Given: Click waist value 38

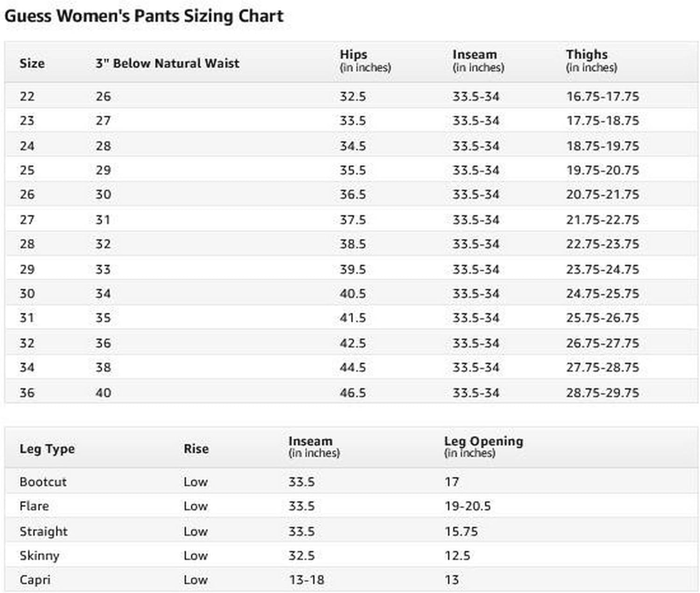Looking at the screenshot, I should coord(103,368).
